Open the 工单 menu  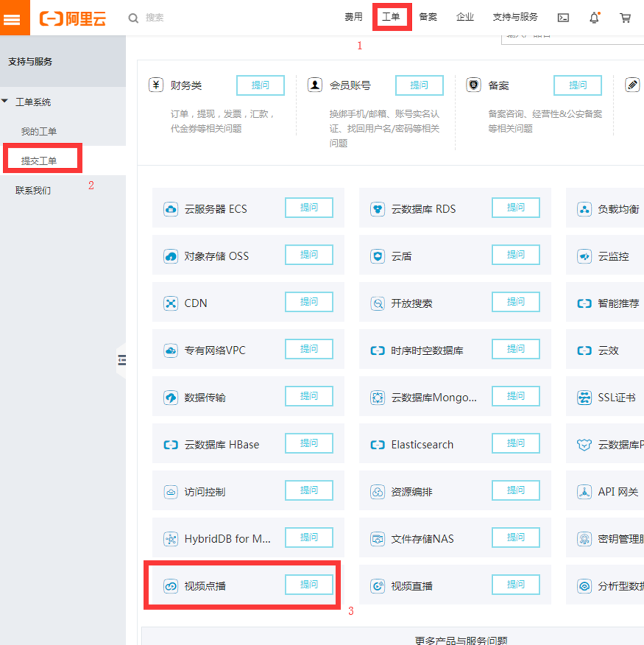pyautogui.click(x=391, y=17)
